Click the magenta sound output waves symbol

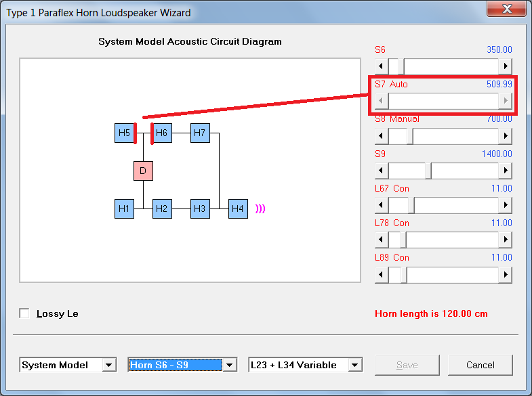260,208
